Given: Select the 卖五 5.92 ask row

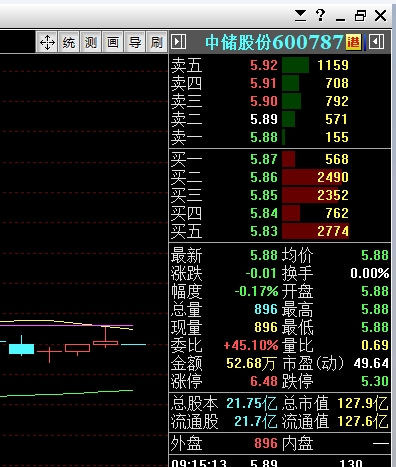Looking at the screenshot, I should coord(280,65).
